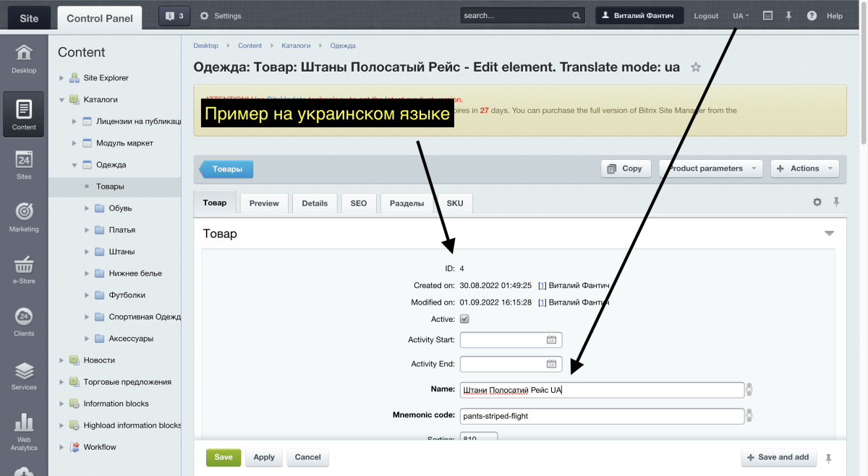
Task: Switch to the Preview tab
Action: (263, 203)
